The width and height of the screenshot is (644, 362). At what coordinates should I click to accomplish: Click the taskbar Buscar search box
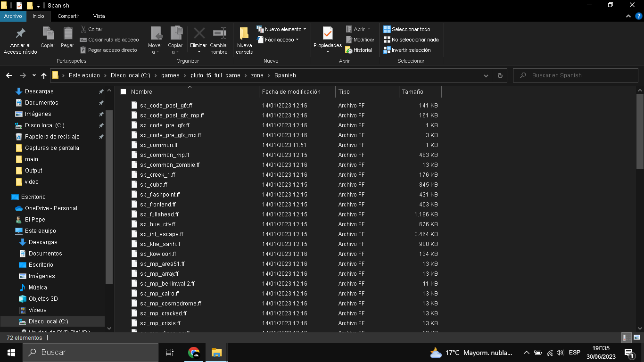(x=91, y=352)
